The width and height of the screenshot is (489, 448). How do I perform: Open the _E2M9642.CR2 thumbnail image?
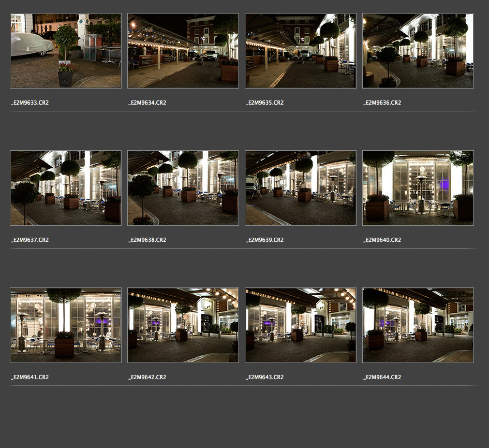point(183,325)
